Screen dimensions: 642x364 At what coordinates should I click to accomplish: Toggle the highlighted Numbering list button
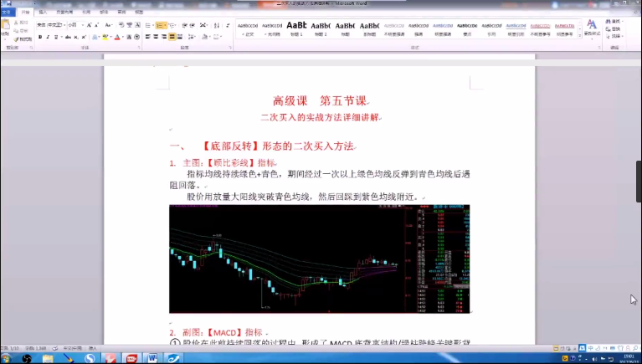160,25
